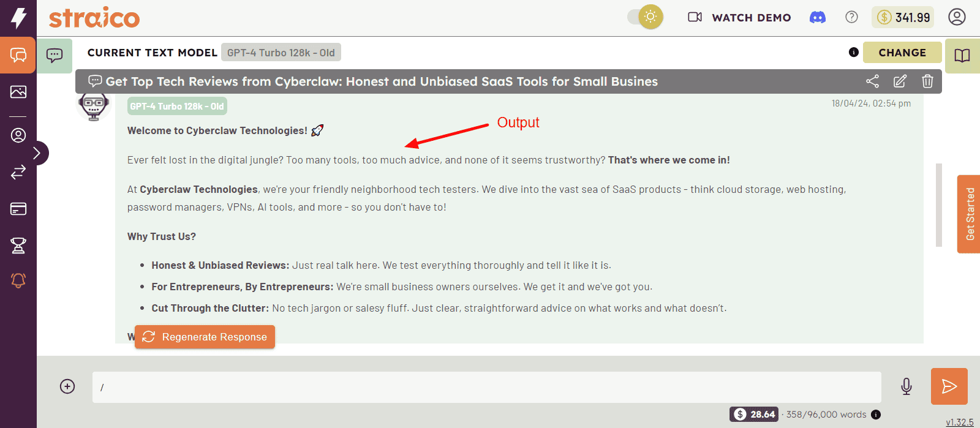Open the trophy rewards icon in sidebar
980x428 pixels.
point(18,246)
